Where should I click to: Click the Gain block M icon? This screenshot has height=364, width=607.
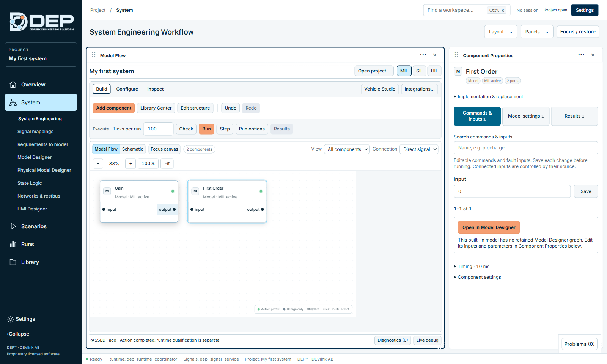coord(107,191)
